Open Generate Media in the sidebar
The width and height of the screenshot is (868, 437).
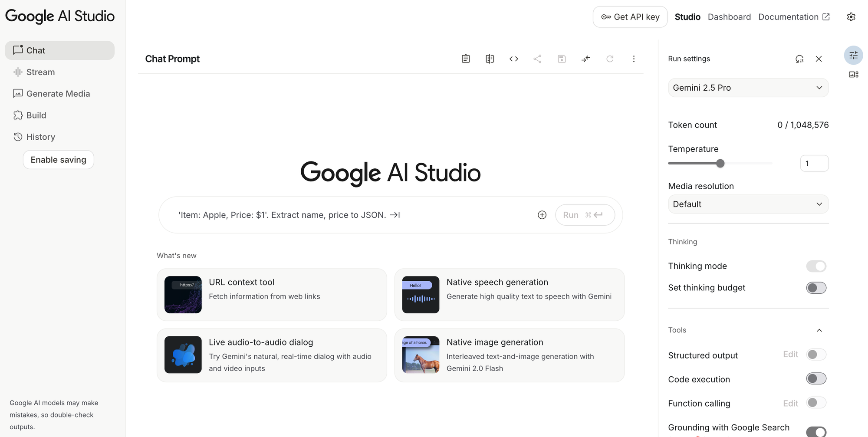click(x=60, y=94)
